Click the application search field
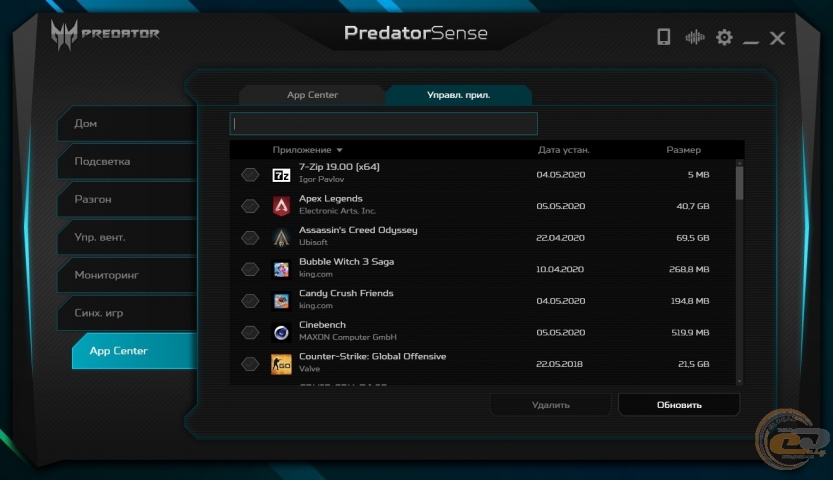 tap(384, 124)
